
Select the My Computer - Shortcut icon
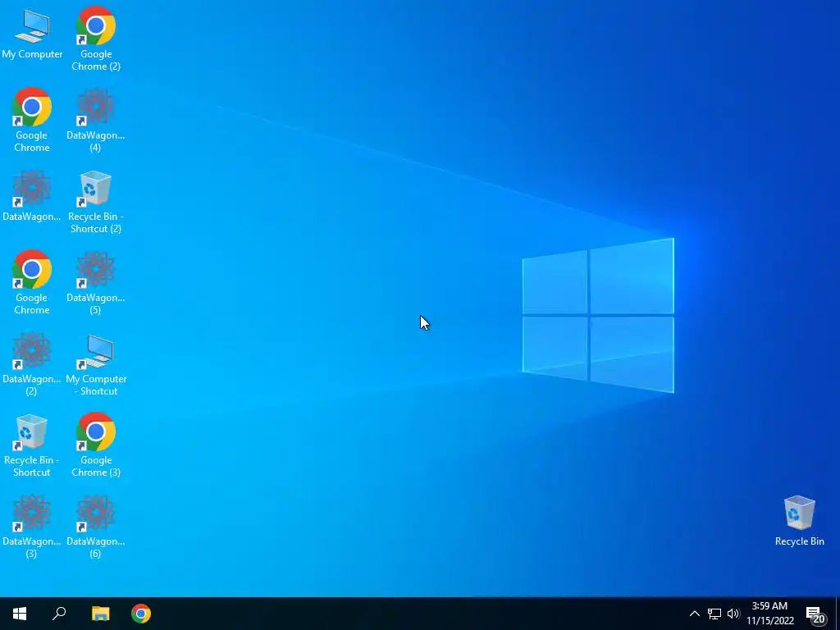[x=96, y=365]
